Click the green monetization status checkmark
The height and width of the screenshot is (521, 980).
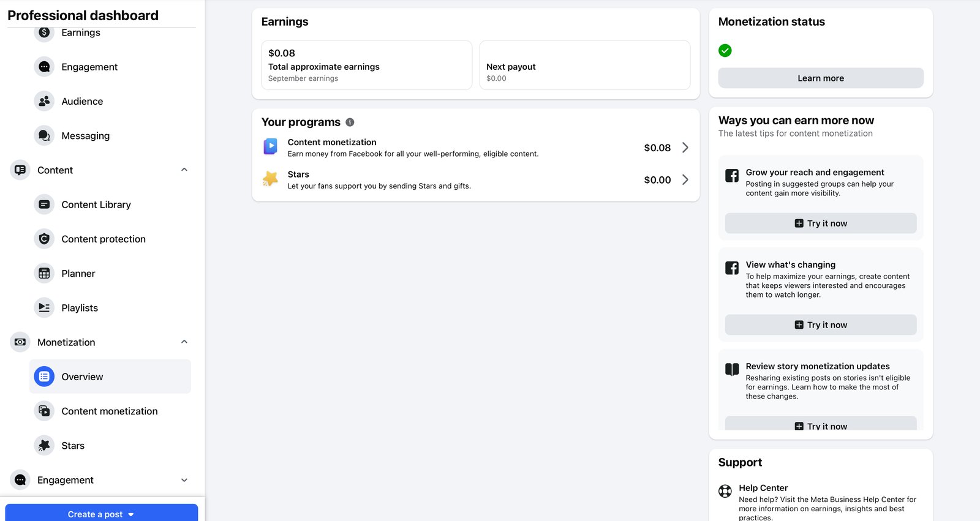[725, 51]
